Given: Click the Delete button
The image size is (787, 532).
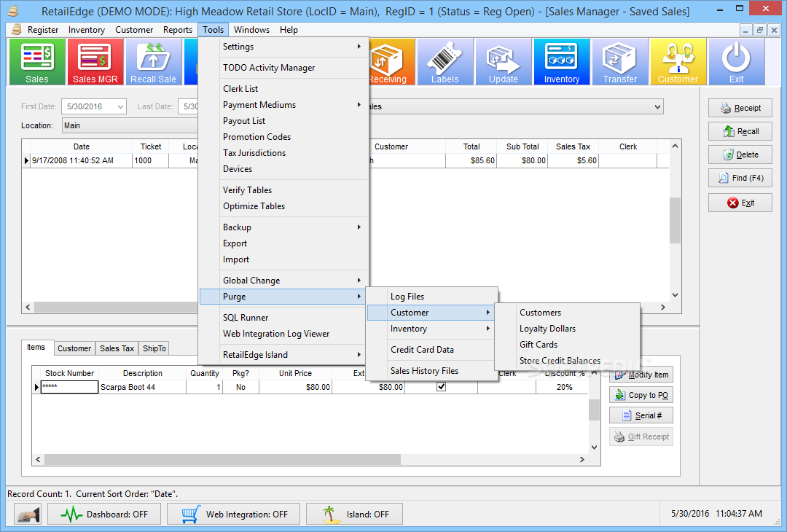Looking at the screenshot, I should click(740, 154).
